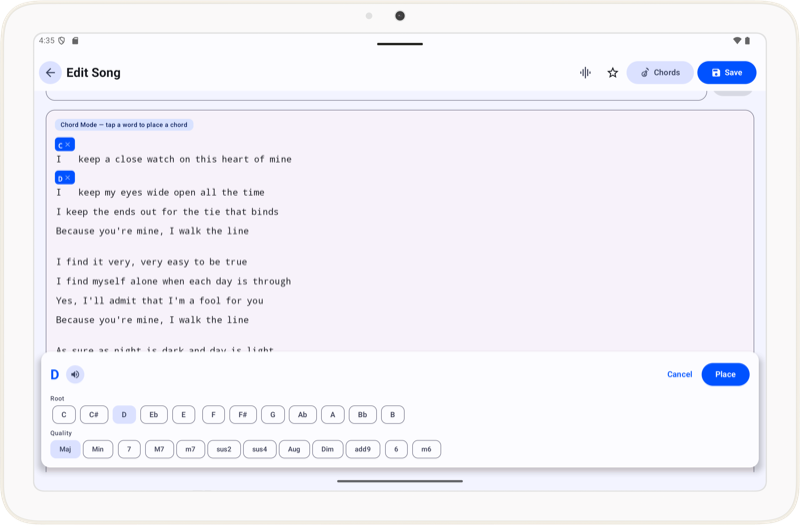Screen dimensions: 800x525
Task: Click the SD card status icon
Action: click(x=75, y=40)
